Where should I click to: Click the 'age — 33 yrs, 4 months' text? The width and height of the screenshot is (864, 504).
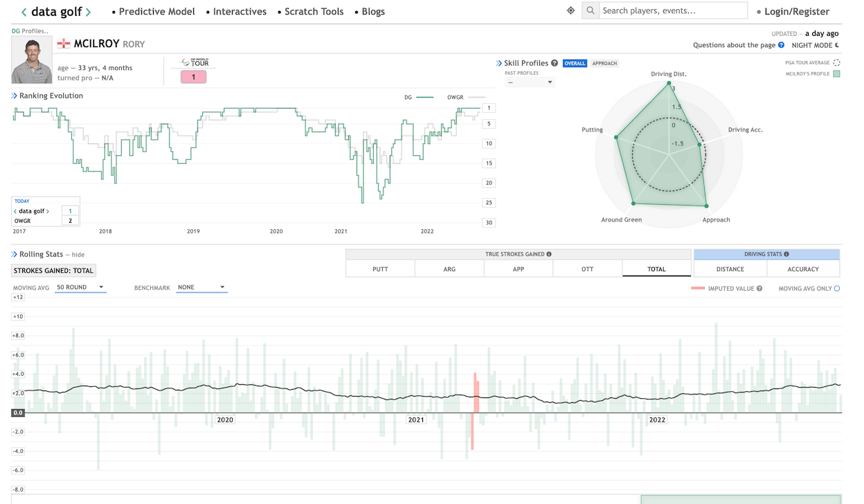pyautogui.click(x=95, y=68)
